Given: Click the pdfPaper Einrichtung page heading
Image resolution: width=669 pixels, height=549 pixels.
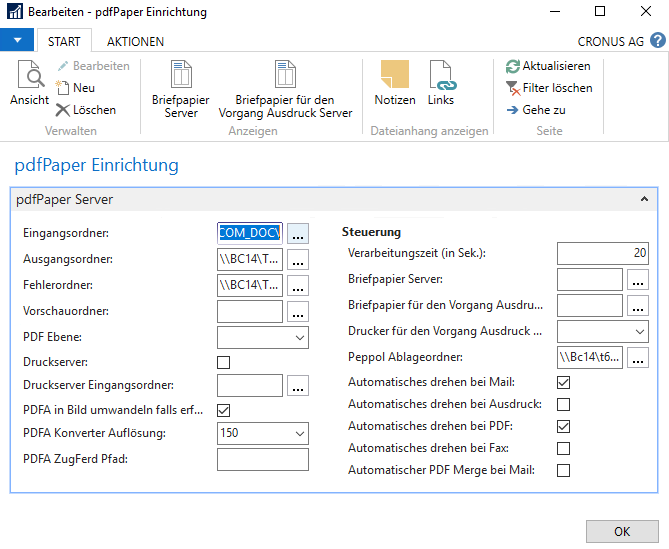Looking at the screenshot, I should [96, 165].
